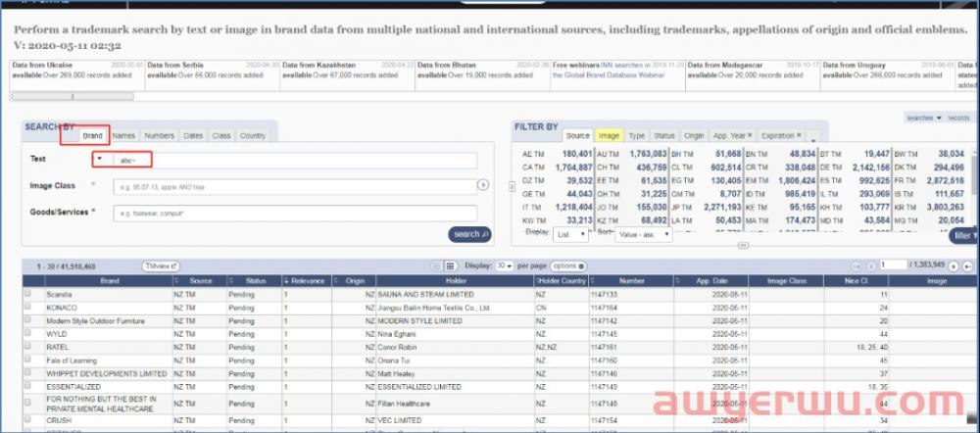This screenshot has height=433, width=980.
Task: Click the filter button
Action: coord(963,235)
